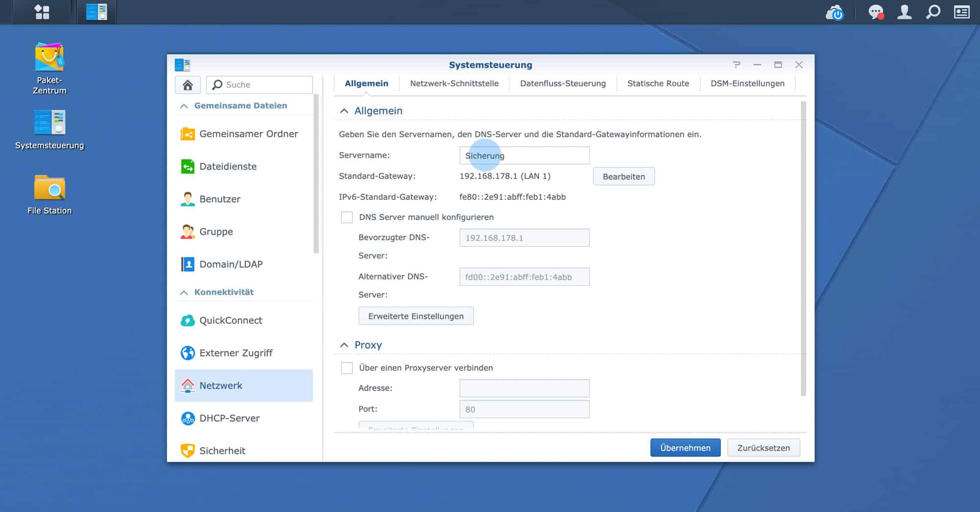This screenshot has width=980, height=512.
Task: Open the DSM main menu icon
Action: pyautogui.click(x=42, y=12)
